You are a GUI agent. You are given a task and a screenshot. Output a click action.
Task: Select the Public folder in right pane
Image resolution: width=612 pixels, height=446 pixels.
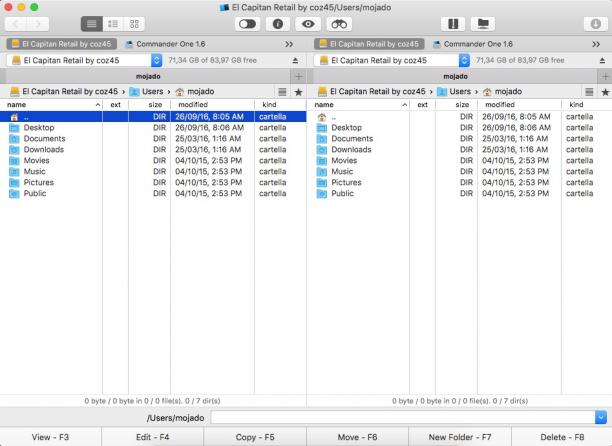459,193
